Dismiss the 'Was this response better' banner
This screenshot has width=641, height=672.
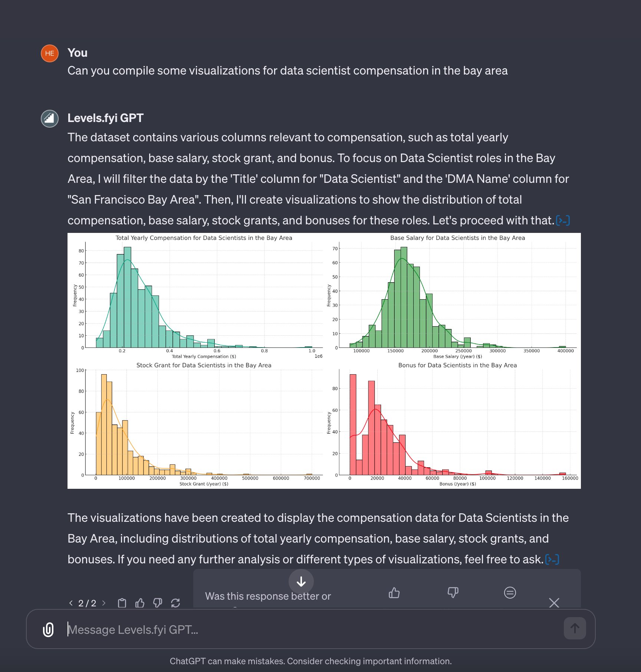click(x=554, y=603)
